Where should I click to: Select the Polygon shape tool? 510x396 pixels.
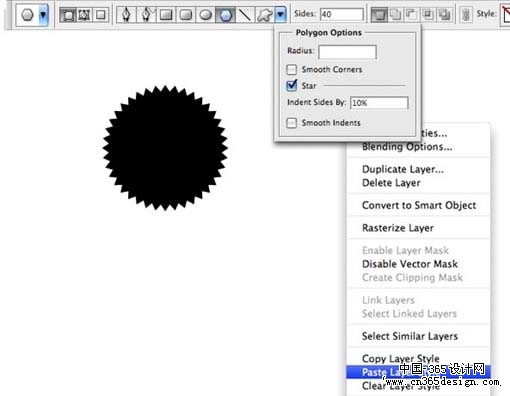(226, 15)
